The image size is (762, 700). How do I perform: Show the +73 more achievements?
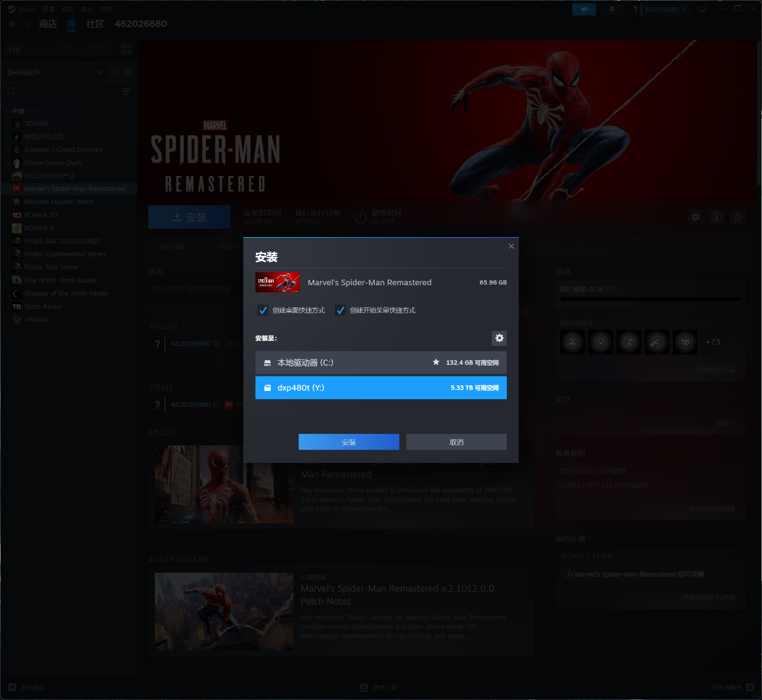click(713, 342)
